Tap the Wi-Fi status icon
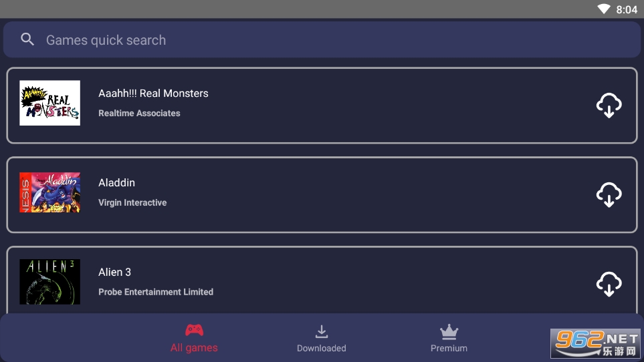This screenshot has width=644, height=362. coord(604,9)
